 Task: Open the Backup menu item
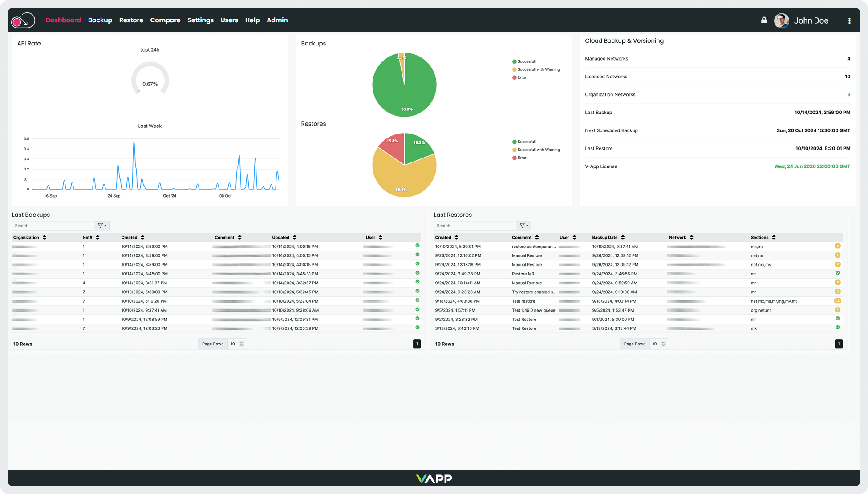100,20
